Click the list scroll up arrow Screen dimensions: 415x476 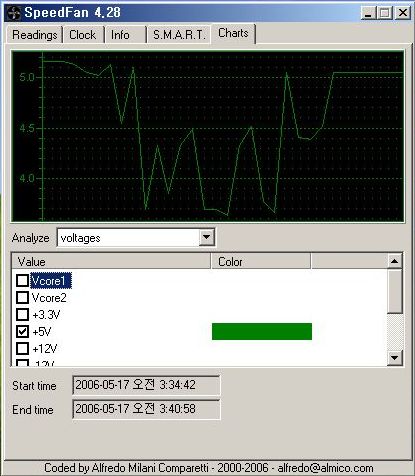[x=395, y=261]
